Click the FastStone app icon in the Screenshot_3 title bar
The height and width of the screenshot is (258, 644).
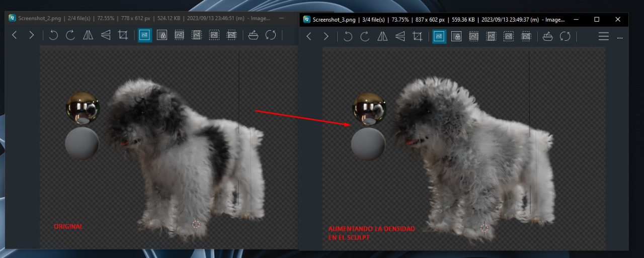307,20
